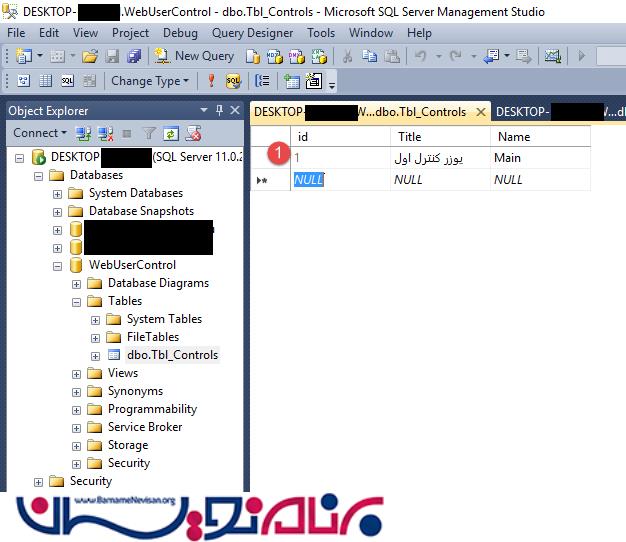Open the Tools menu
The width and height of the screenshot is (626, 542).
(x=321, y=33)
